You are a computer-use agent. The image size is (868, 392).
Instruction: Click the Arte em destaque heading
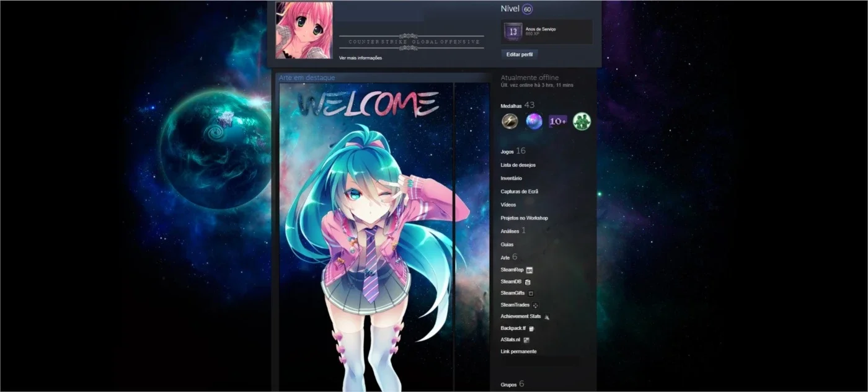tap(307, 78)
